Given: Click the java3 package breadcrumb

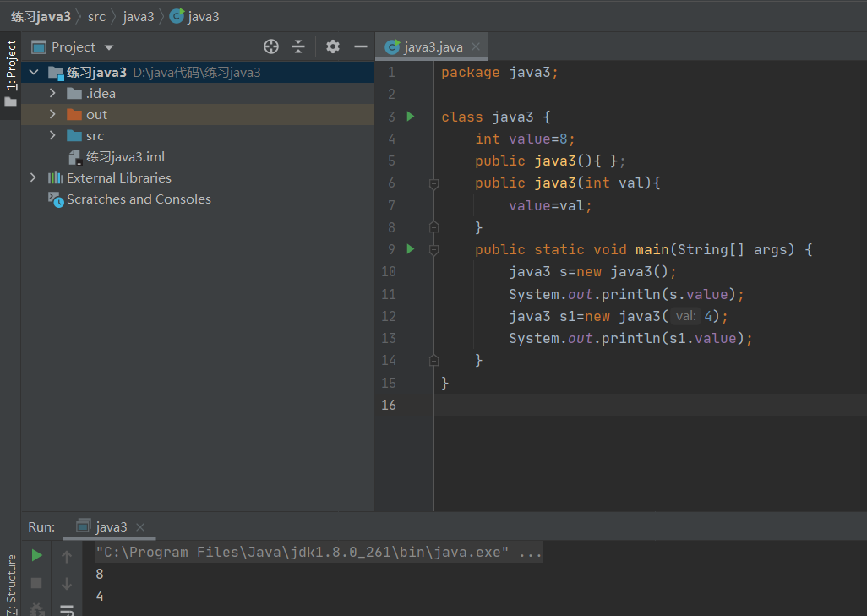Looking at the screenshot, I should pyautogui.click(x=139, y=17).
